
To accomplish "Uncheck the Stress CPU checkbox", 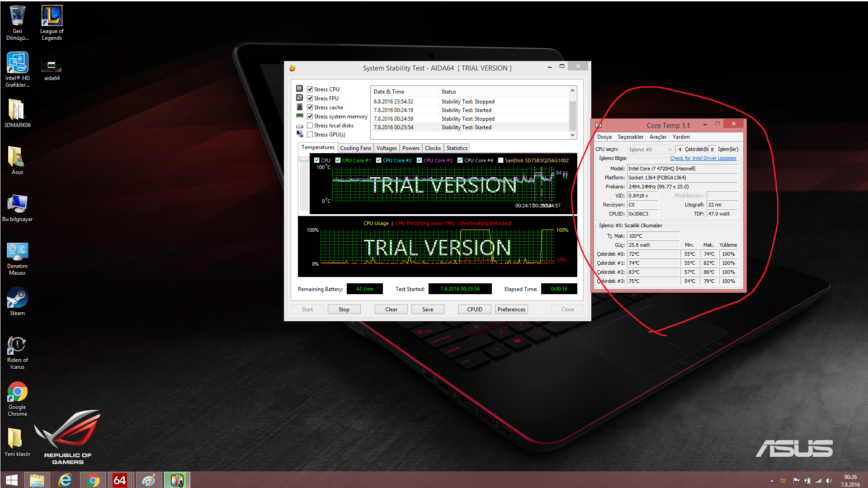I will (310, 89).
